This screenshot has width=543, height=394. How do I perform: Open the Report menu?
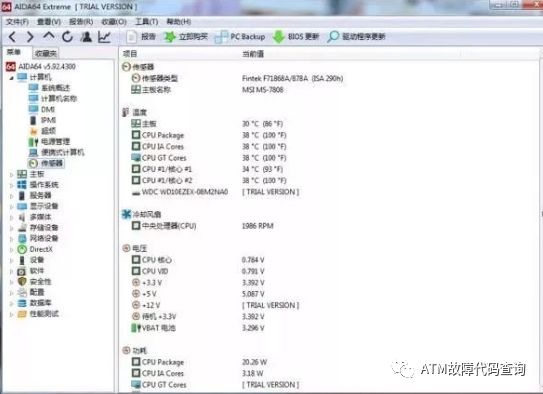(x=81, y=22)
